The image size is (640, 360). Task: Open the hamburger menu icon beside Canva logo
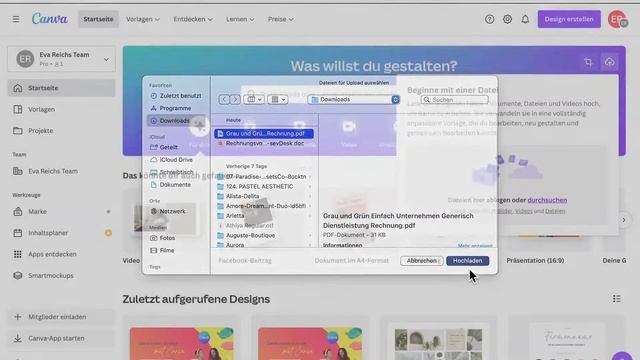tap(16, 19)
